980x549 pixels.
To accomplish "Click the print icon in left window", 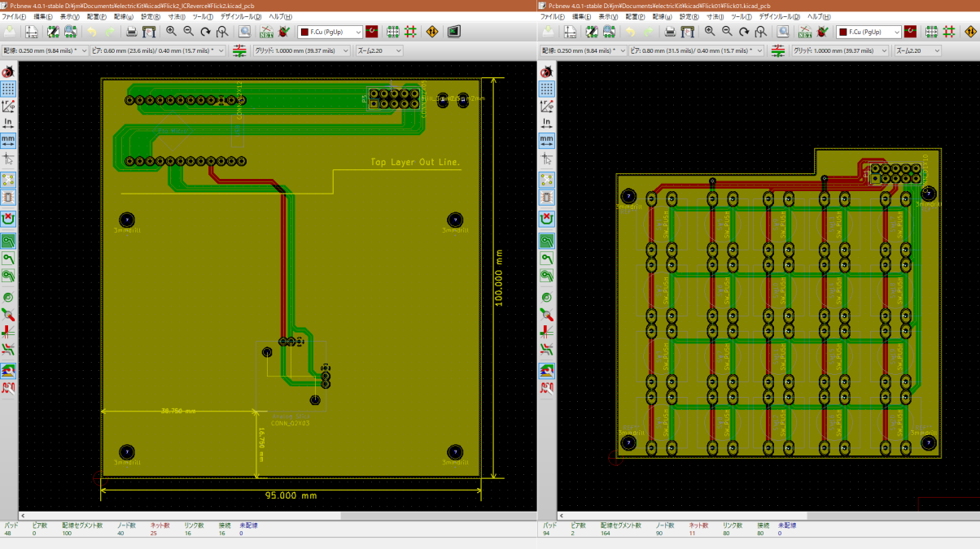I will pos(131,32).
